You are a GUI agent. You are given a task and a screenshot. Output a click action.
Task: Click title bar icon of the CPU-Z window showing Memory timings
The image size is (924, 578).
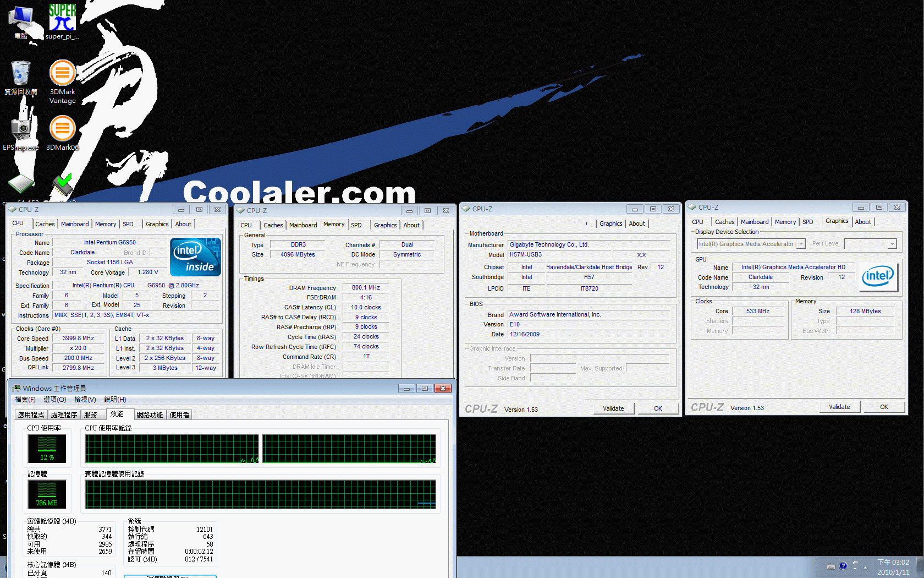[240, 210]
